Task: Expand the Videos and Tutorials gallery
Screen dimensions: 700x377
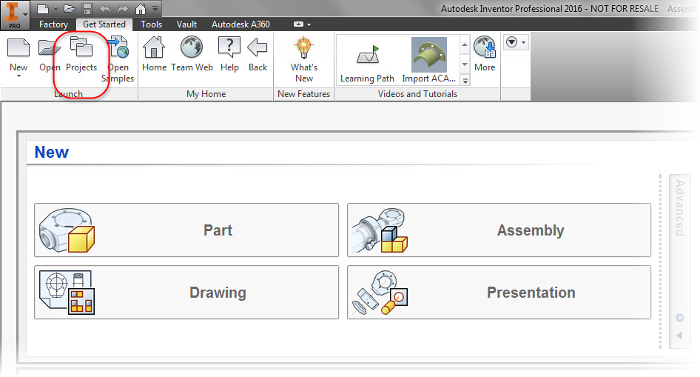Action: (x=465, y=80)
